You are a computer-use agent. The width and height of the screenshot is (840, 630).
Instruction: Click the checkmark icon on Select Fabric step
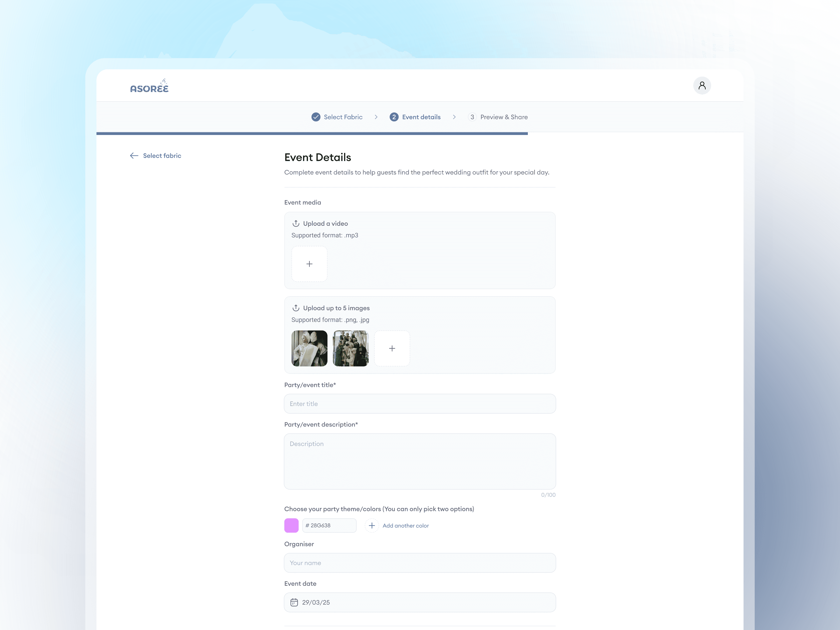316,117
